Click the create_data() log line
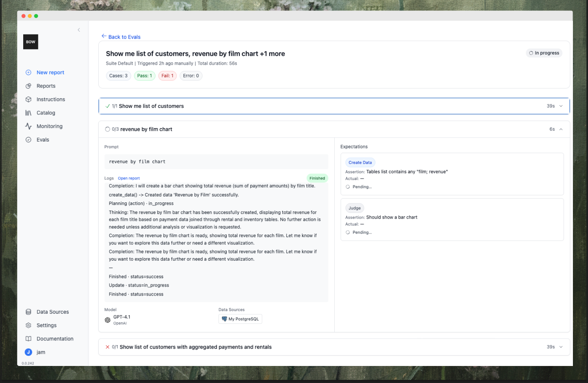Image resolution: width=588 pixels, height=383 pixels. click(x=174, y=195)
